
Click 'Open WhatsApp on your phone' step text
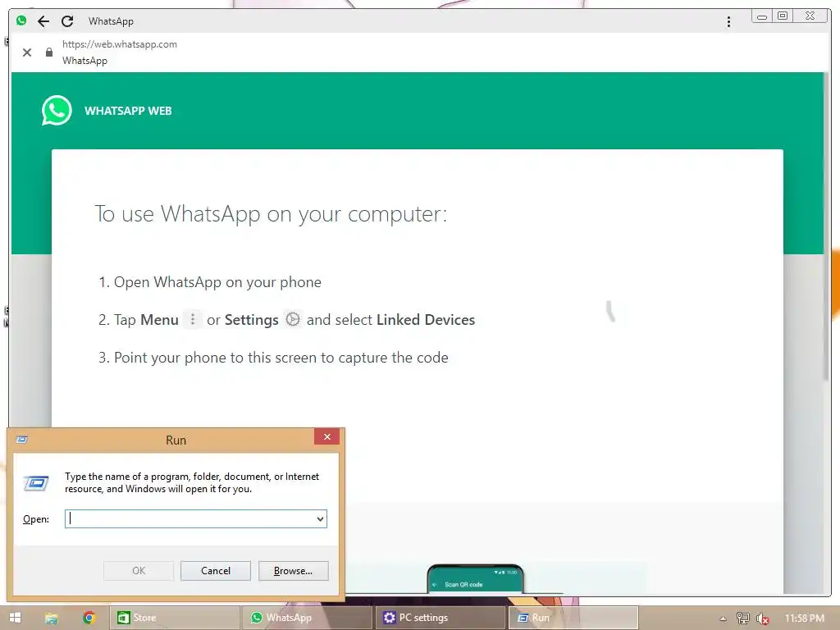(x=217, y=282)
